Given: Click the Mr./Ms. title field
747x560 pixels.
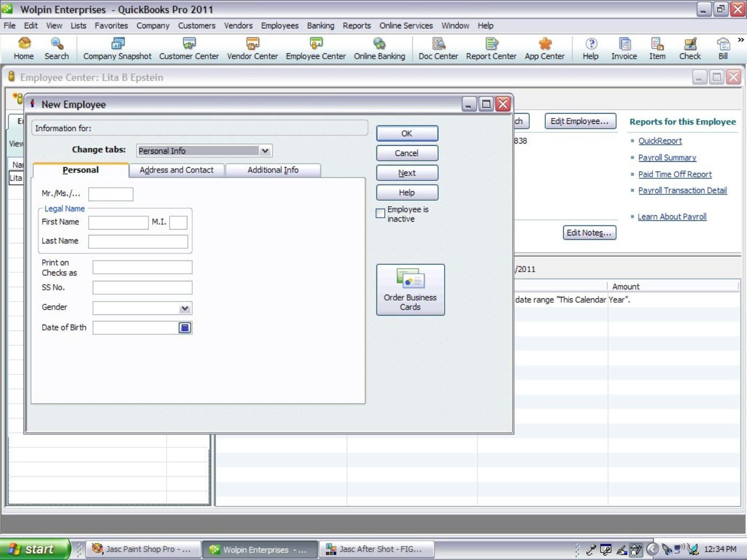Looking at the screenshot, I should [x=111, y=194].
